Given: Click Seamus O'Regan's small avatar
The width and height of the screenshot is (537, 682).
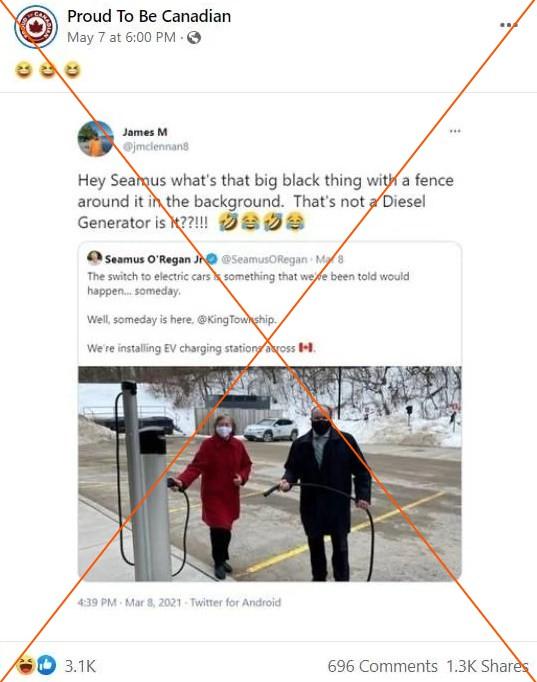Looking at the screenshot, I should pos(94,258).
